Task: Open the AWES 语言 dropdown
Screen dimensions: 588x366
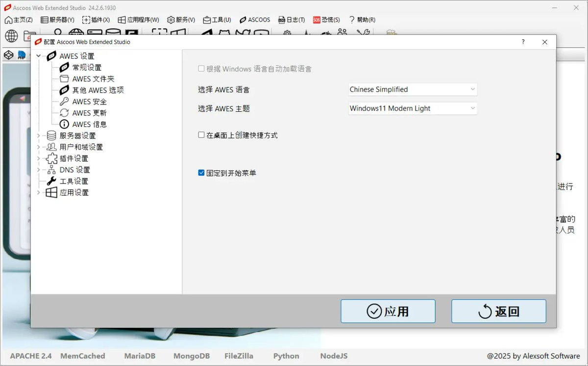Action: 412,89
